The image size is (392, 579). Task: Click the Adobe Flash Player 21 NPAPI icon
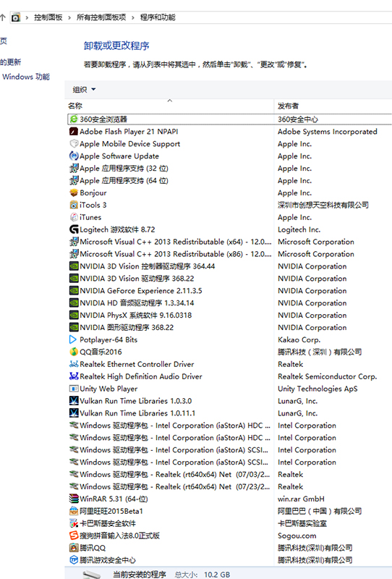[x=74, y=132]
